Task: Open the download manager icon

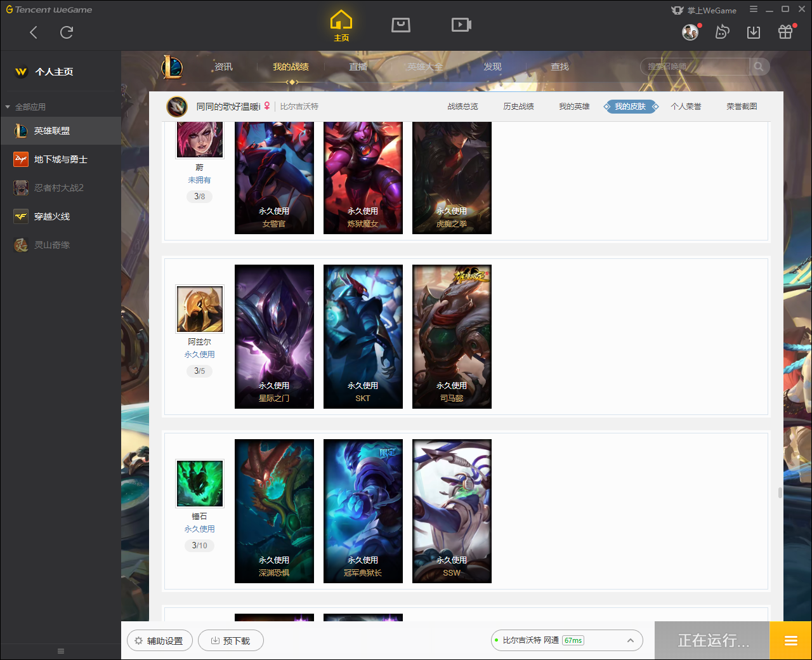Action: coord(754,32)
